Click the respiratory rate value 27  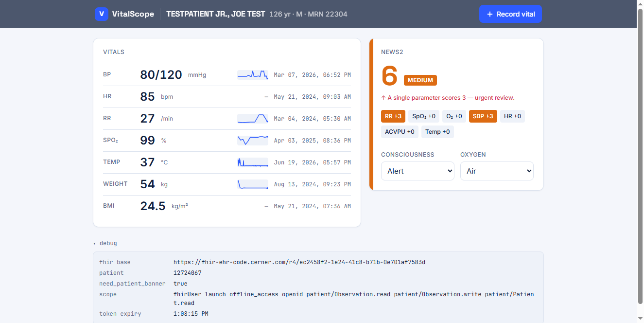point(147,119)
